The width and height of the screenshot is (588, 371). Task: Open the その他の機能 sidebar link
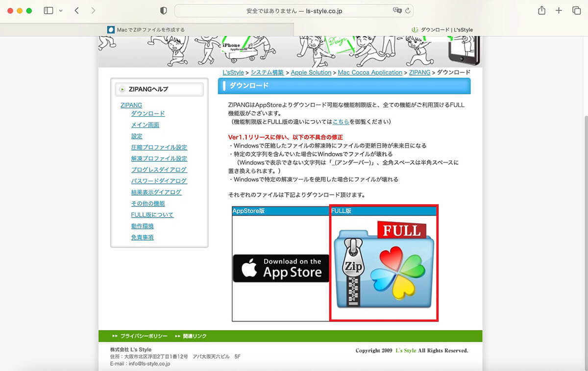point(148,204)
